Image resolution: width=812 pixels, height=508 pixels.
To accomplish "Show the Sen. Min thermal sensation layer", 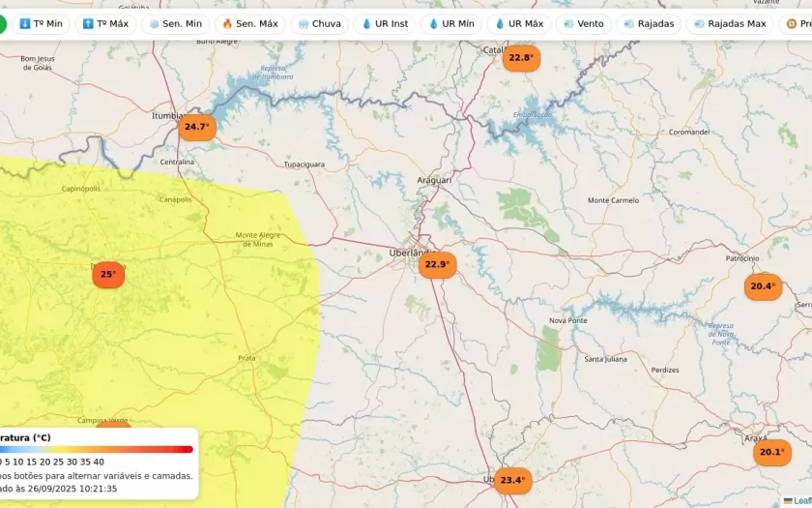I will [x=175, y=23].
